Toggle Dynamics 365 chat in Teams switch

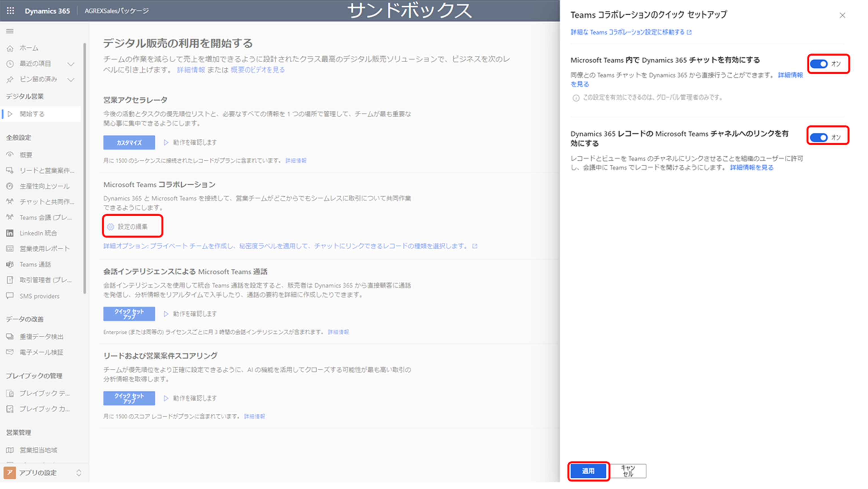tap(819, 64)
